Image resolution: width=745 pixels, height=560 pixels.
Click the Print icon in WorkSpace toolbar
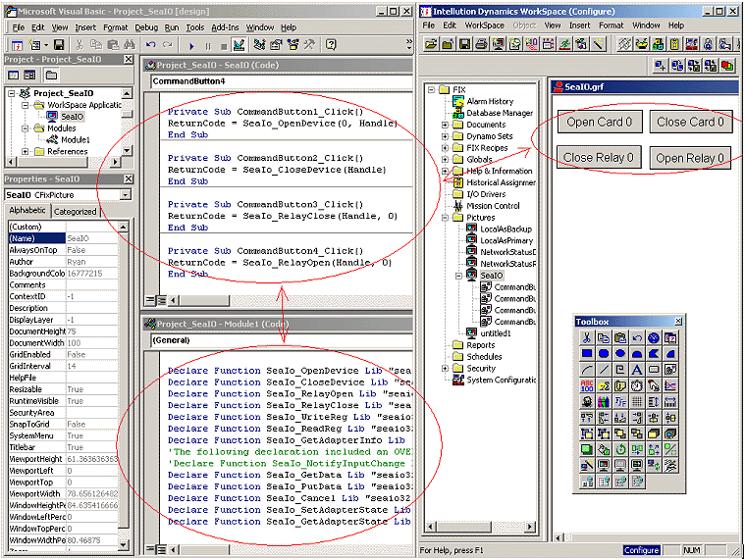click(481, 44)
